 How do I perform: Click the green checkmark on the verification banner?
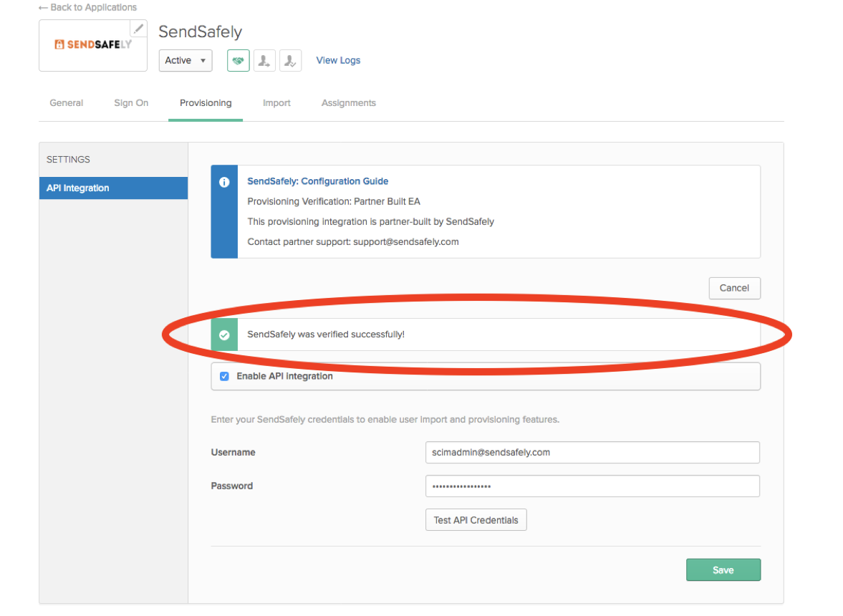[x=224, y=335]
